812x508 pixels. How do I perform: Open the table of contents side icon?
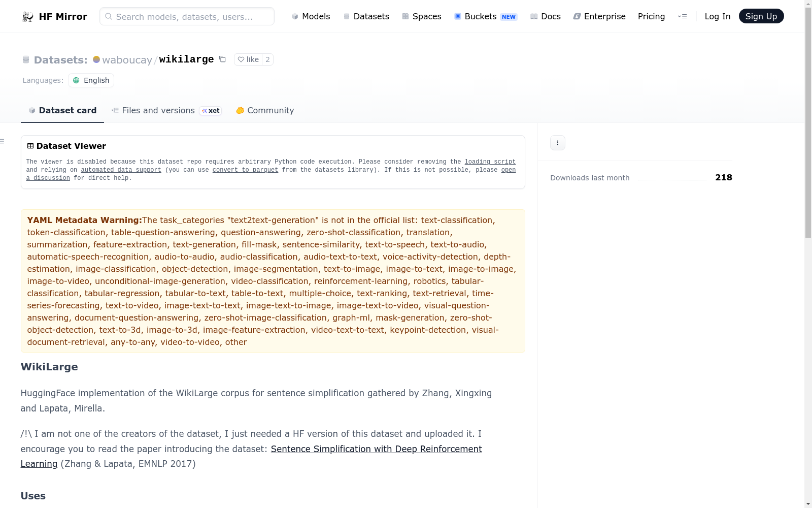tap(2, 141)
